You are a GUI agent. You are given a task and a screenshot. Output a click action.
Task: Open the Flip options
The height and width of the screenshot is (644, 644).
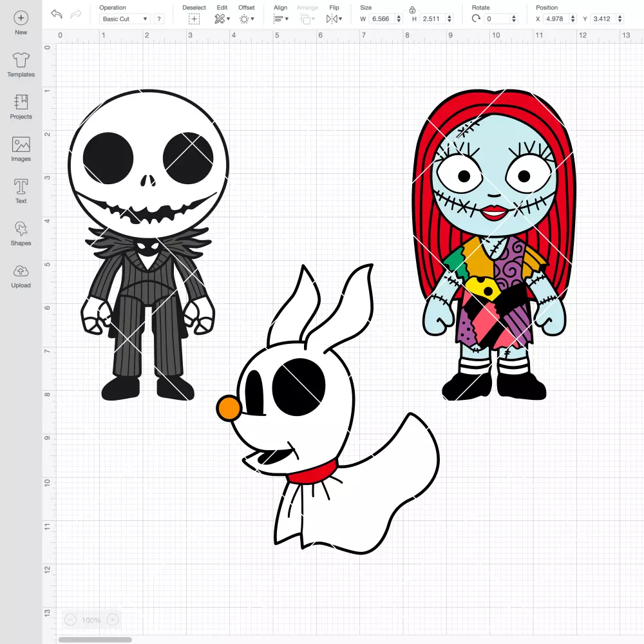click(x=334, y=19)
